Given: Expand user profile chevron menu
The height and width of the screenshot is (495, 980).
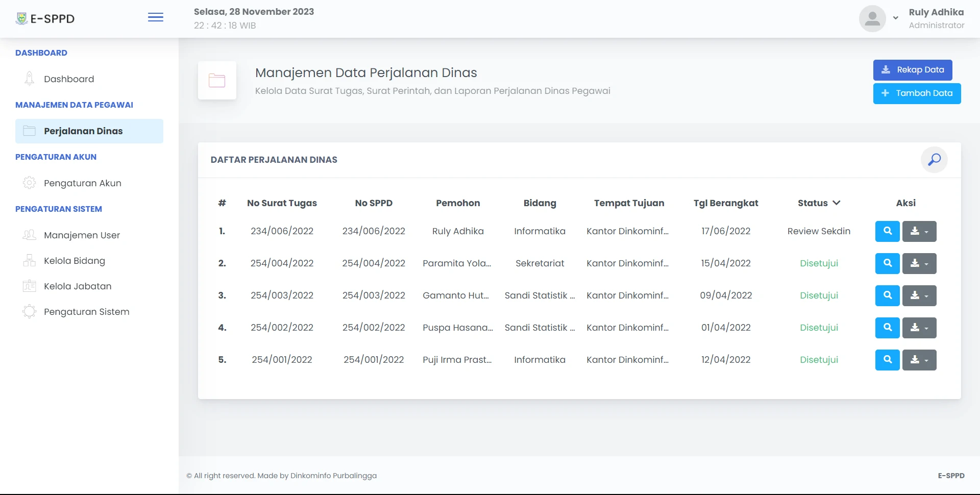Looking at the screenshot, I should pos(895,18).
